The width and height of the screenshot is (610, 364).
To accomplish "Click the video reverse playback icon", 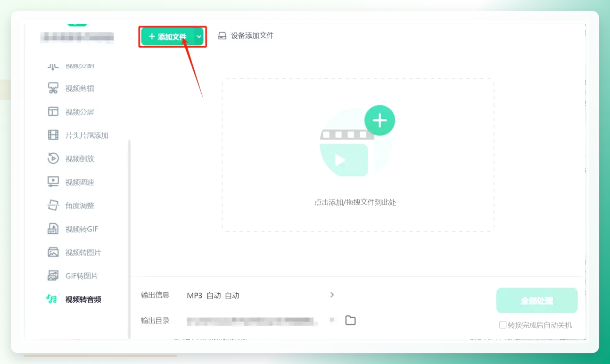I will click(53, 158).
